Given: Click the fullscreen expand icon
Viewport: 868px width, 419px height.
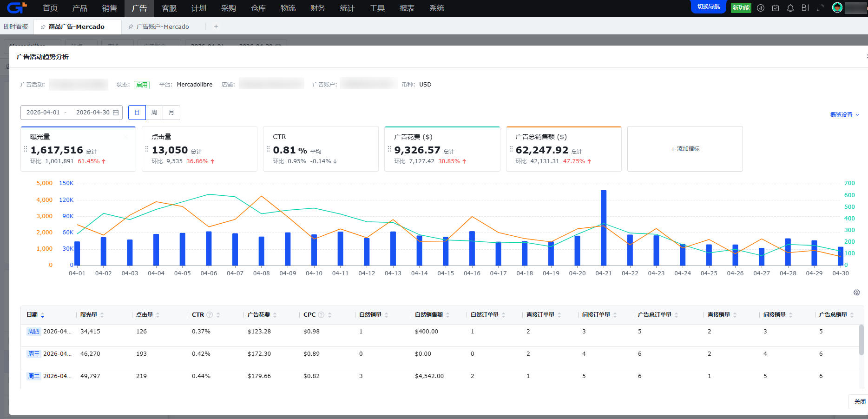Looking at the screenshot, I should click(820, 8).
